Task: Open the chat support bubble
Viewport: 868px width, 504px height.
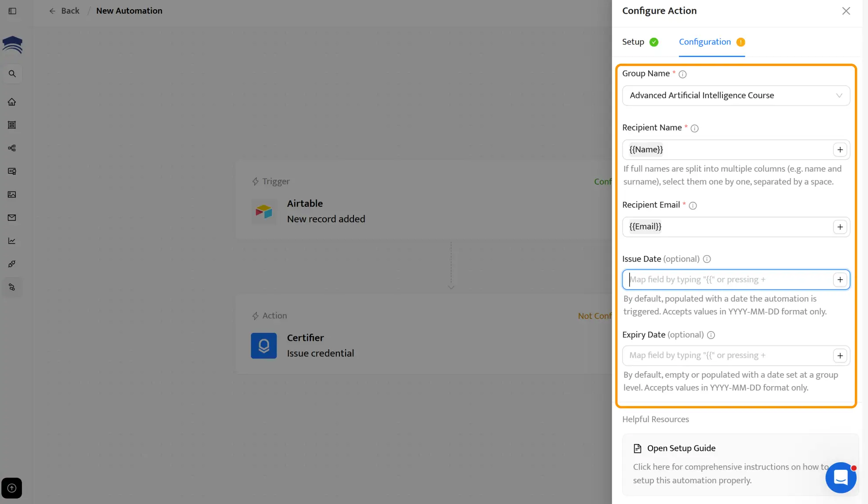Action: 840,477
